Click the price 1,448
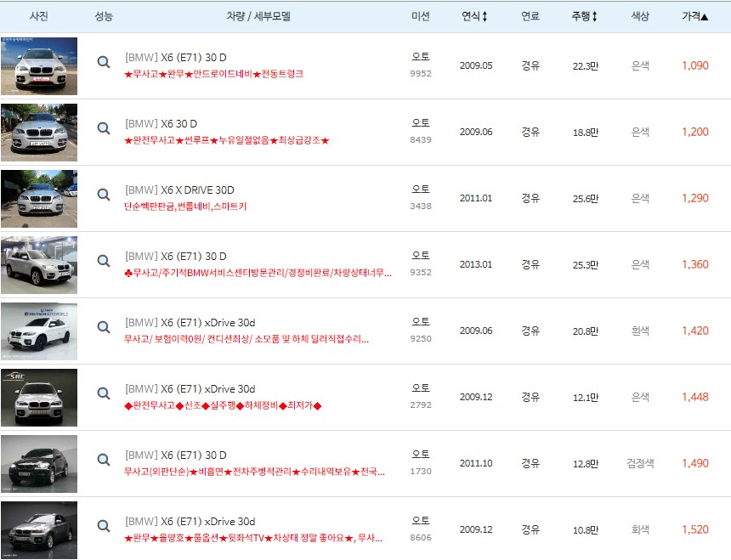The width and height of the screenshot is (731, 560). click(695, 397)
